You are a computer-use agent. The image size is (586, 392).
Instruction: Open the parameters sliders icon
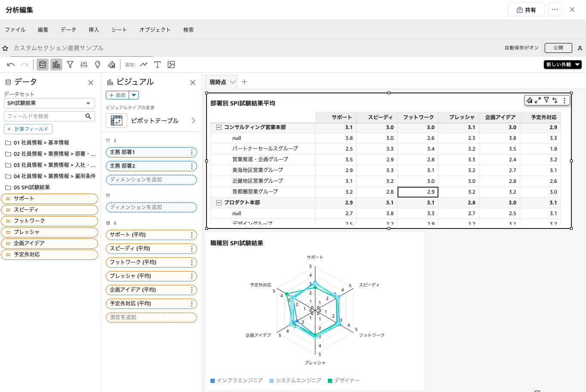pyautogui.click(x=84, y=65)
